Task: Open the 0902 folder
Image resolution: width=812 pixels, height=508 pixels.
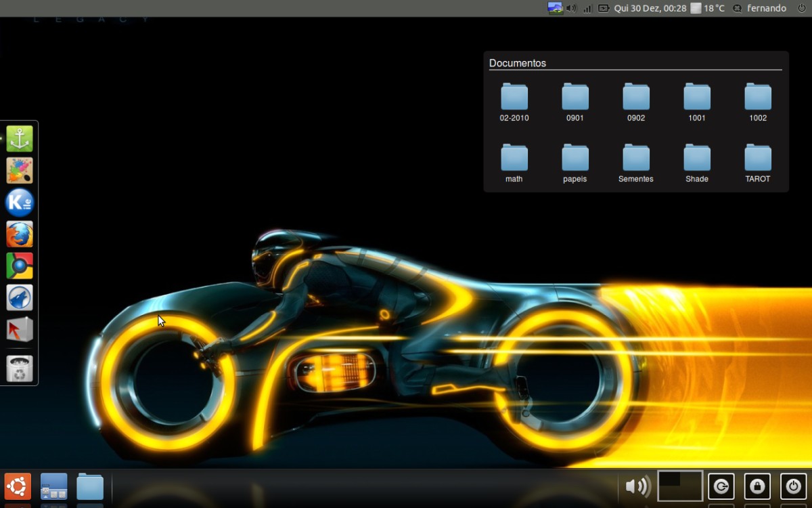Action: 636,102
